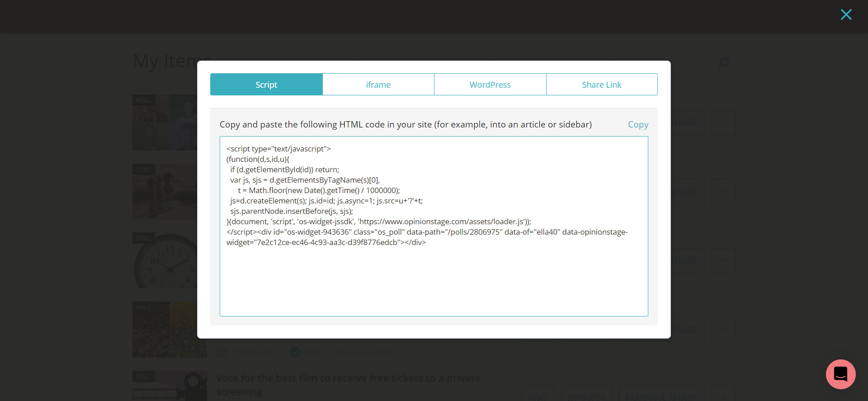The image size is (868, 401).
Task: Click the calendar icon beside the date
Action: coord(222,352)
